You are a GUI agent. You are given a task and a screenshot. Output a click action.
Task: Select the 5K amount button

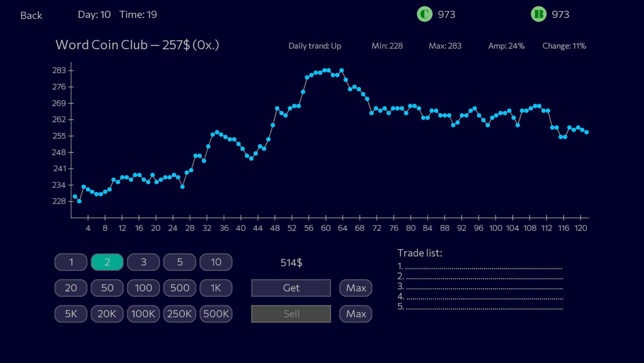click(x=71, y=314)
